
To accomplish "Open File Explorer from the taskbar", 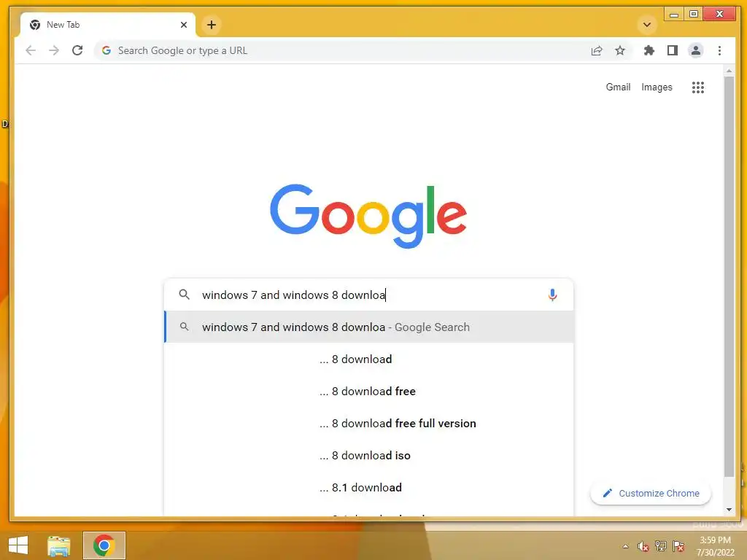I will coord(59,545).
